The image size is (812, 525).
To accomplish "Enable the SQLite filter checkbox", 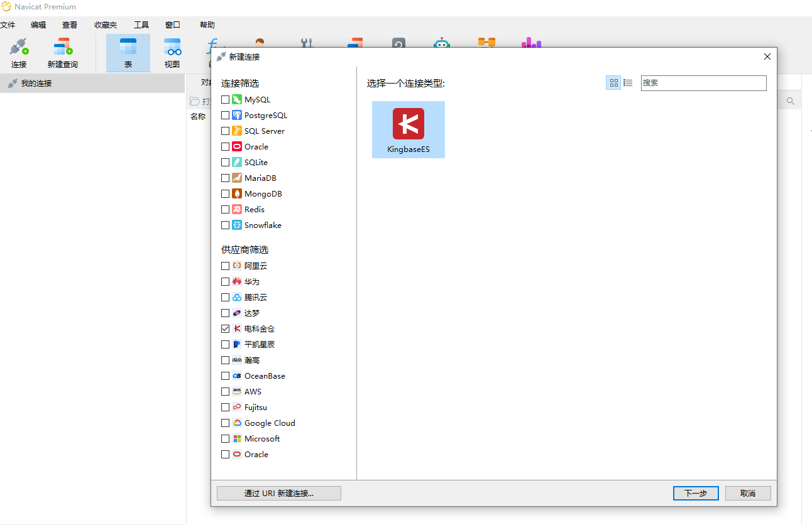I will click(x=225, y=162).
